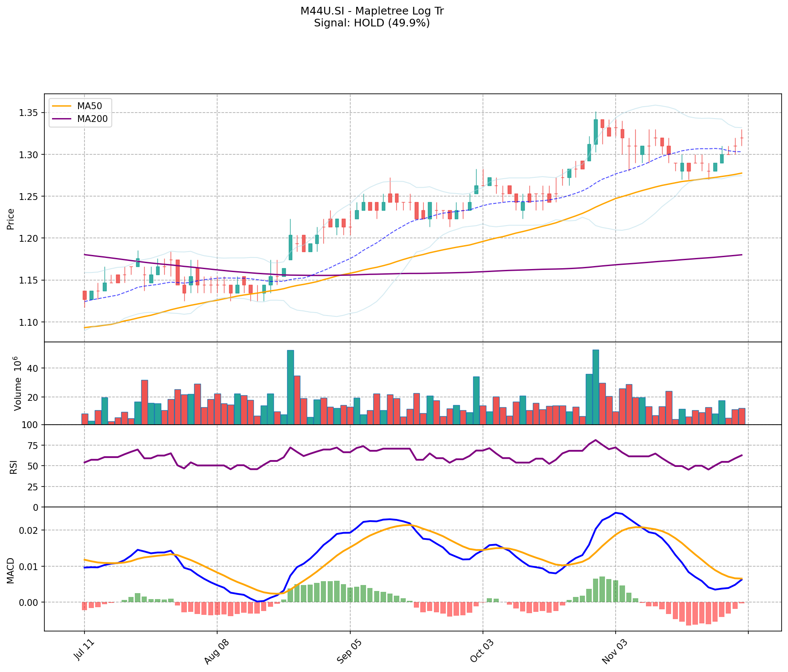Click the Signal: HOLD (49.9%) subtitle
This screenshot has height=672, width=788.
point(372,23)
